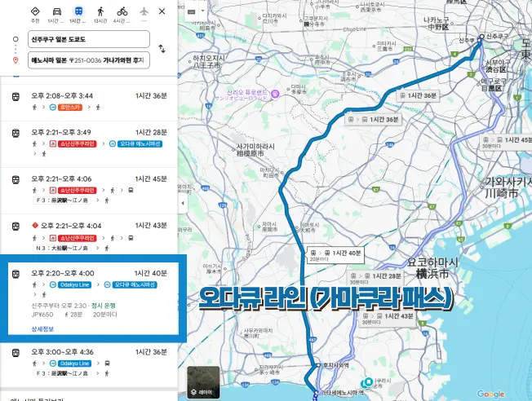532x401 pixels.
Task: Click the 산리오 퓨로랜드 map marker
Action: (x=275, y=93)
